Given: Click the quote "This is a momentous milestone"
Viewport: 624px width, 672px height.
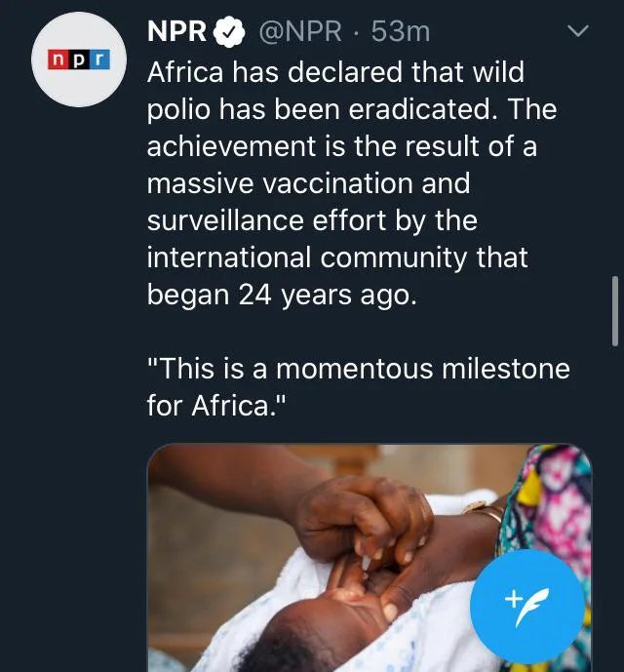Looking at the screenshot, I should pos(358,370).
